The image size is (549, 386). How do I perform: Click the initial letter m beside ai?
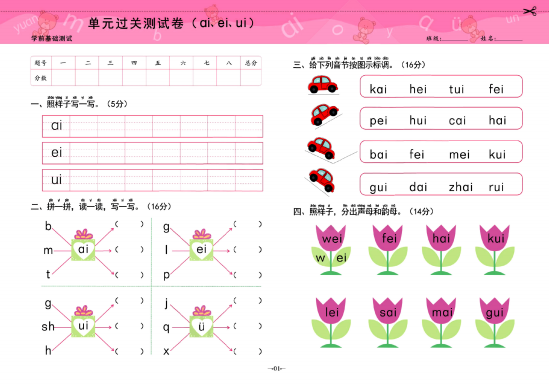pyautogui.click(x=48, y=250)
